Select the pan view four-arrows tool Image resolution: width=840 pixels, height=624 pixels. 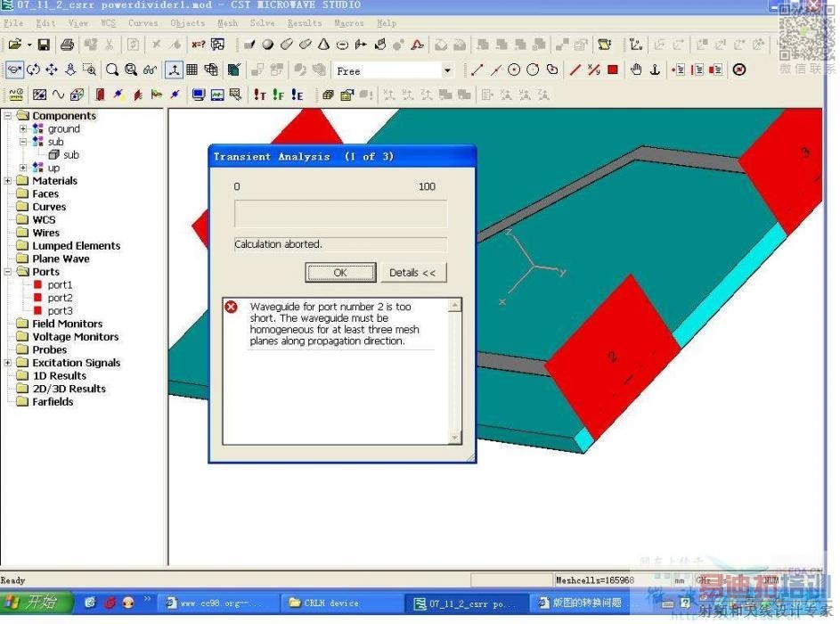click(x=52, y=70)
